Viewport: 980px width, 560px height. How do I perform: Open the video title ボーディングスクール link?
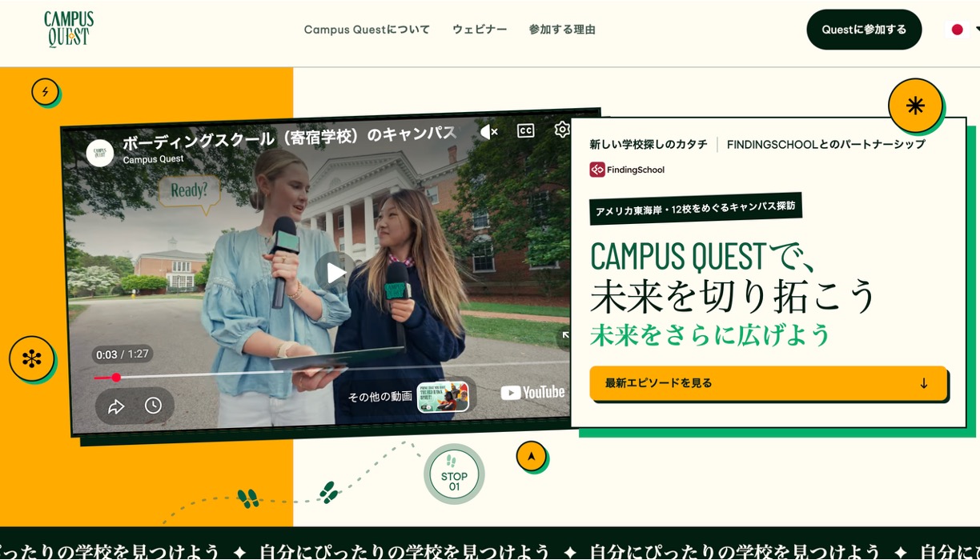289,137
